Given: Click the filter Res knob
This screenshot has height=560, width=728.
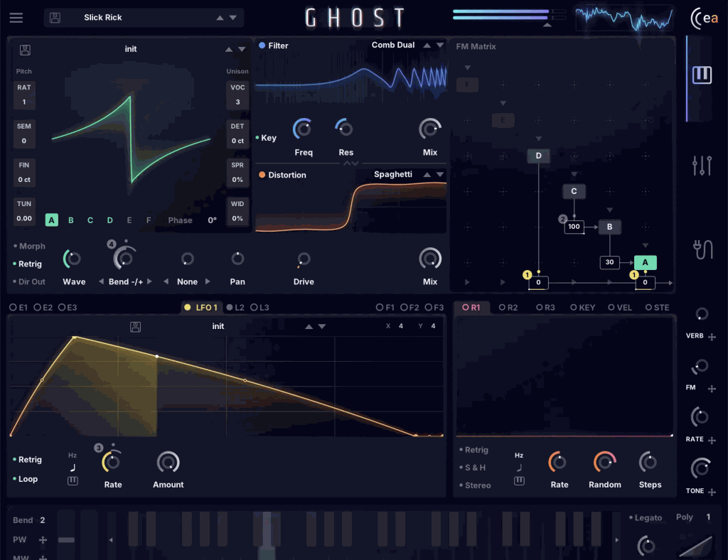Looking at the screenshot, I should [345, 128].
